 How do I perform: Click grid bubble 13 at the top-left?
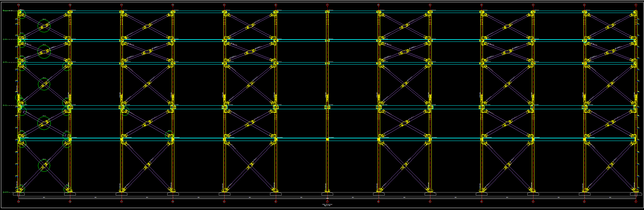pos(18,5)
